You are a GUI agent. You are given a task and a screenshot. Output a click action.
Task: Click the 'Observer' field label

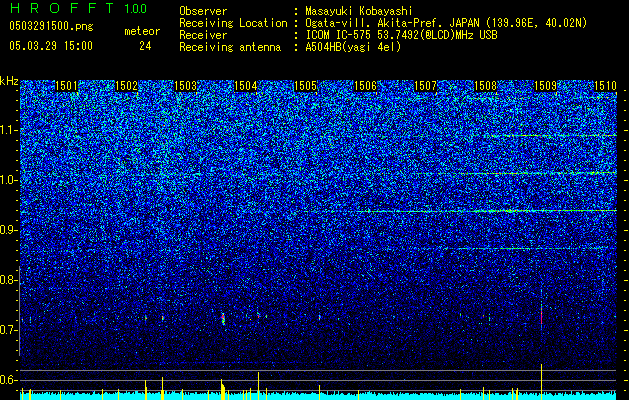203,11
